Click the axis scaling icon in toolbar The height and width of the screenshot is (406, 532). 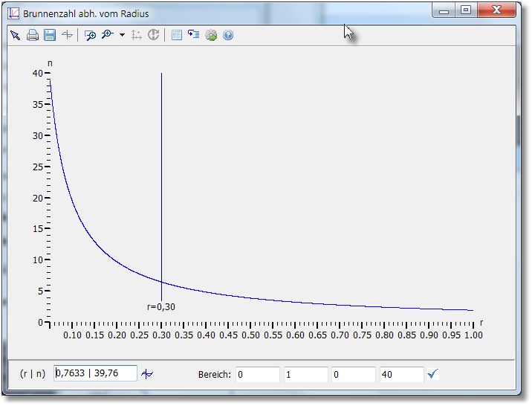137,35
